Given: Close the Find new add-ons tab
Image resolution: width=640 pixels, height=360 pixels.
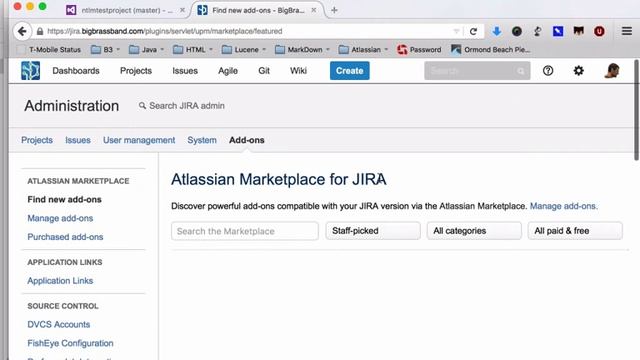Looking at the screenshot, I should [x=313, y=10].
